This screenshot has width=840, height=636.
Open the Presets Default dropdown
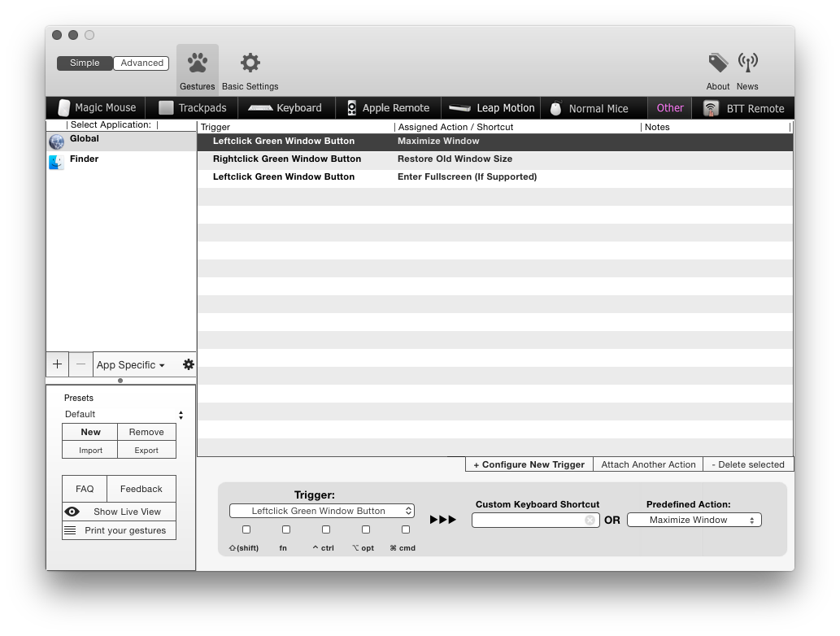click(124, 414)
